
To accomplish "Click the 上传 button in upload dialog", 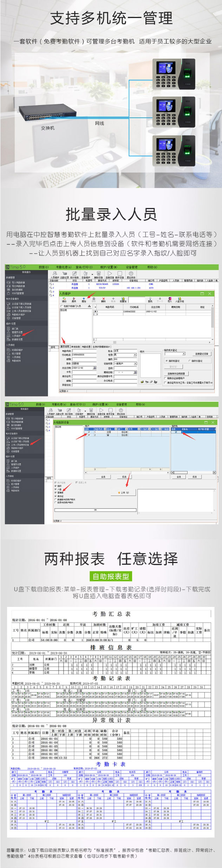I will tap(123, 492).
